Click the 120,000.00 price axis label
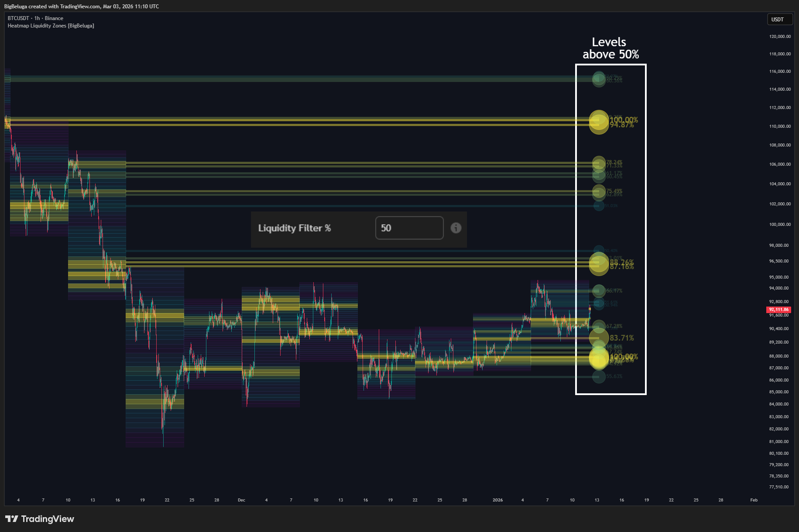Viewport: 799px width, 532px height. pos(780,37)
